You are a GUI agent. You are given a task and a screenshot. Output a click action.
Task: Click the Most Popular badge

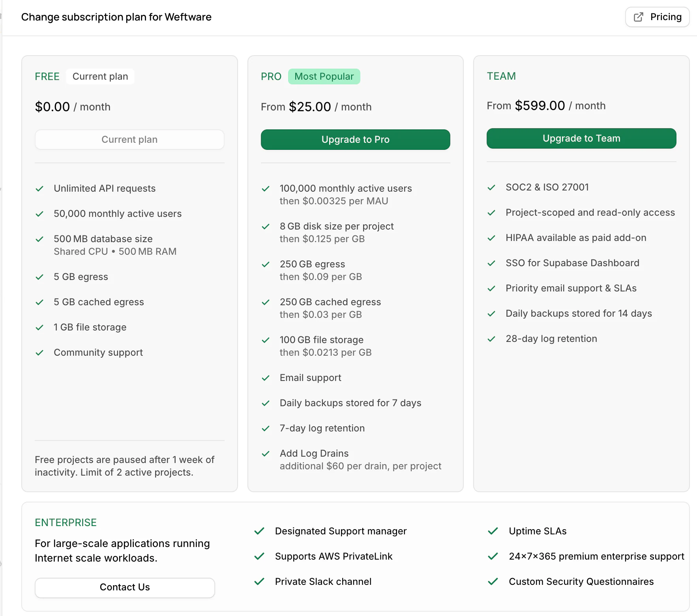(x=324, y=77)
